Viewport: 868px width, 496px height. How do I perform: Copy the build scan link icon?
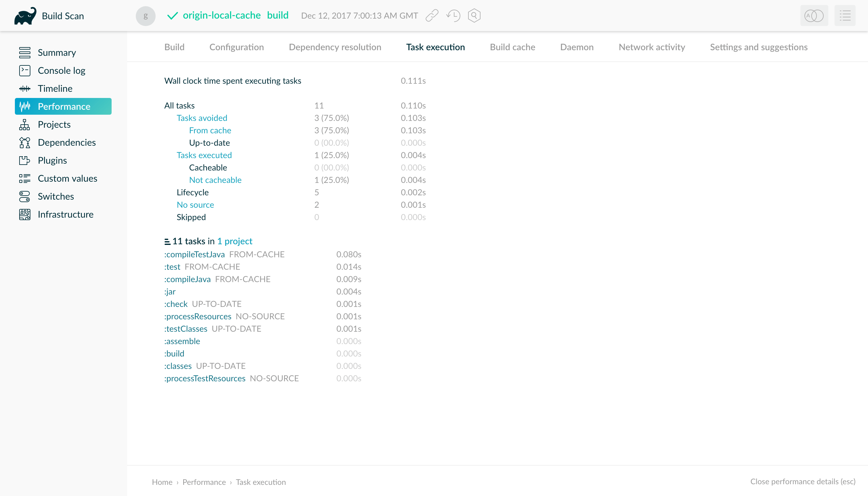(432, 16)
